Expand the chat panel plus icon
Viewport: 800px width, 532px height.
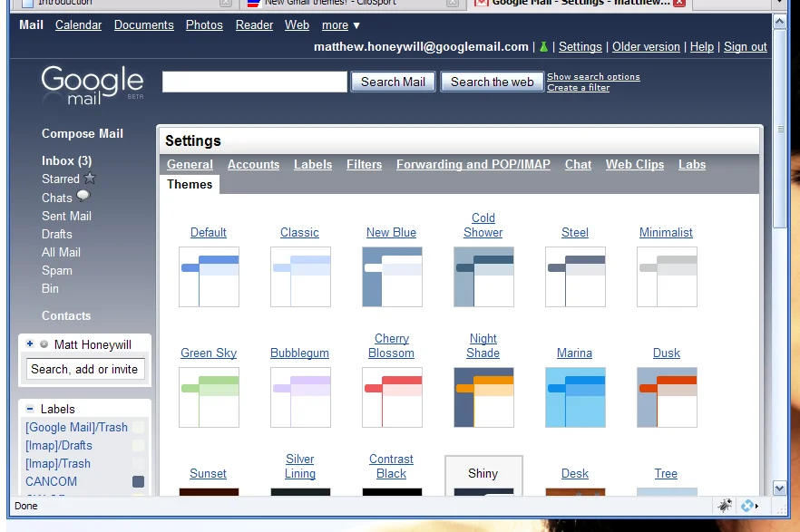30,344
